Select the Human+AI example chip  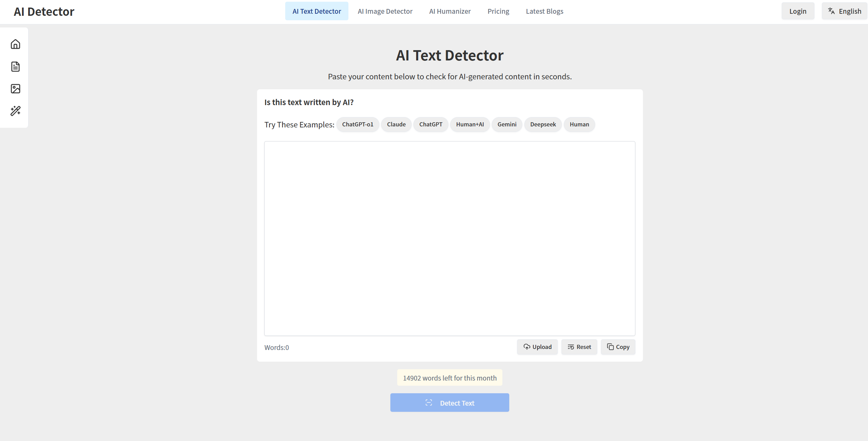470,124
